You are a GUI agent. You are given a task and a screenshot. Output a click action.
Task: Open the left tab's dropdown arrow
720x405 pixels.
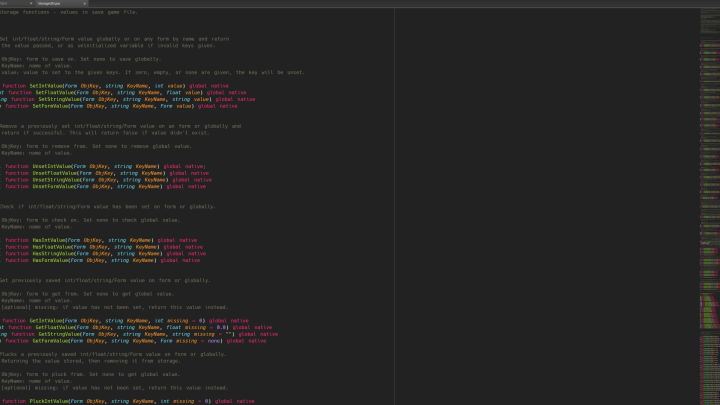[x=31, y=3]
